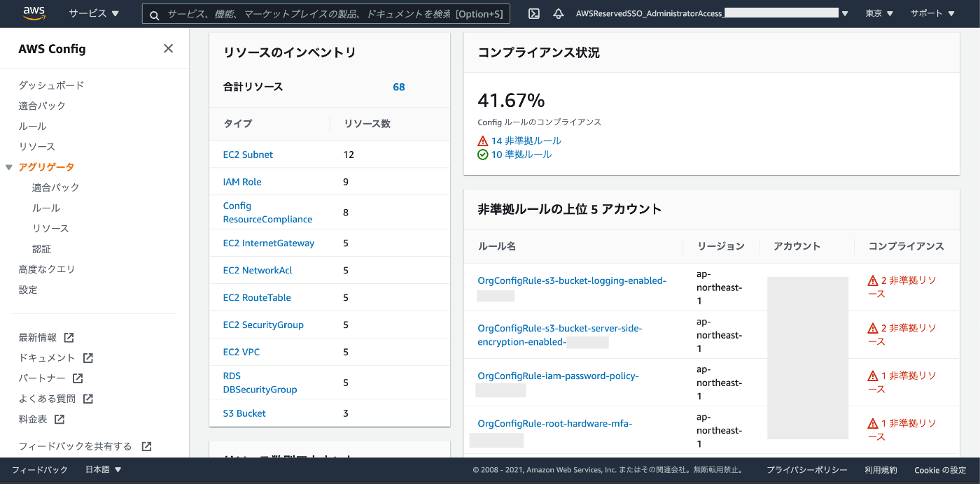The height and width of the screenshot is (484, 980).
Task: Open S3 Bucket type link
Action: coord(244,413)
